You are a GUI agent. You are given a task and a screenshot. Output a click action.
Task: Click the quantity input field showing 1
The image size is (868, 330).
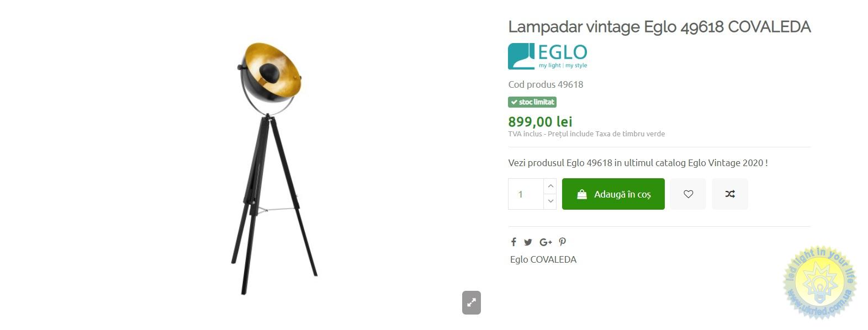click(526, 194)
